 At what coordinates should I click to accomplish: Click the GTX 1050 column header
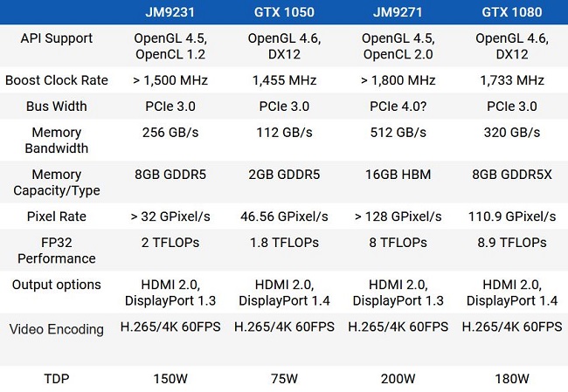click(x=284, y=12)
